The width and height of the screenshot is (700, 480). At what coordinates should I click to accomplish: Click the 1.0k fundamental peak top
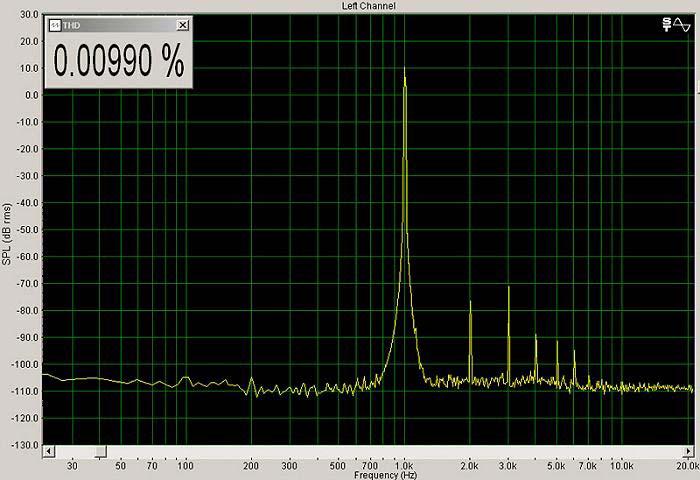[x=404, y=70]
